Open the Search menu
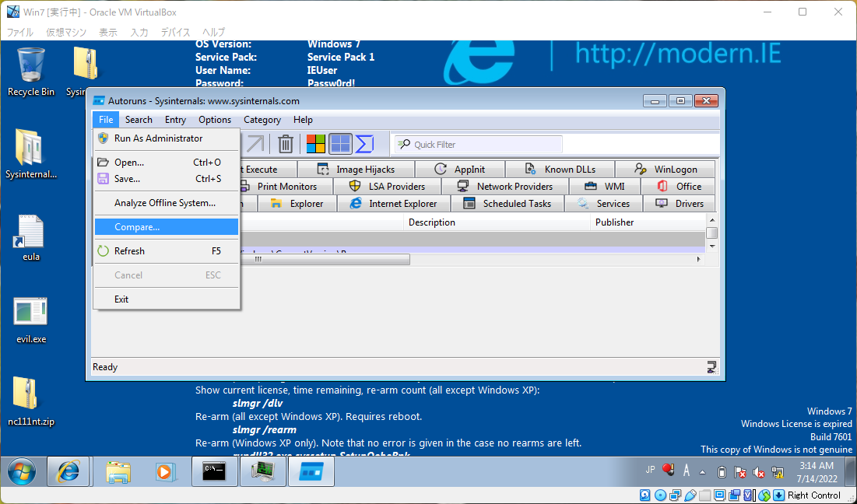Image resolution: width=857 pixels, height=504 pixels. pyautogui.click(x=139, y=120)
